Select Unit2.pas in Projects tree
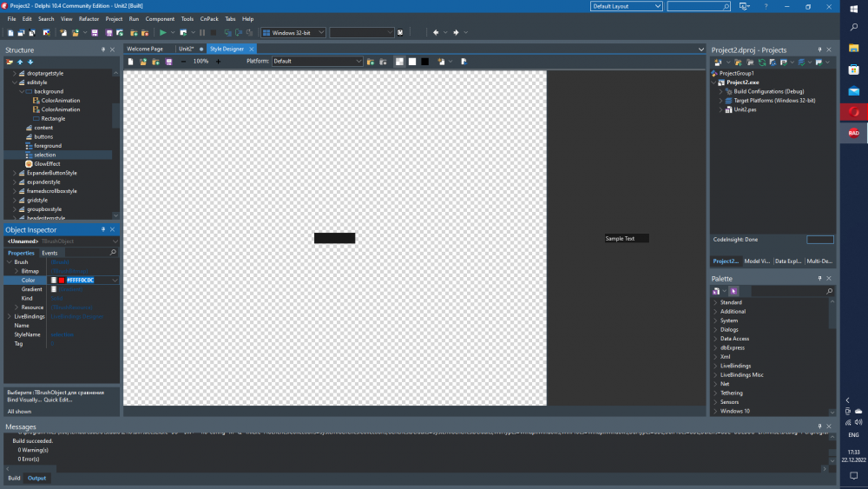 (745, 109)
